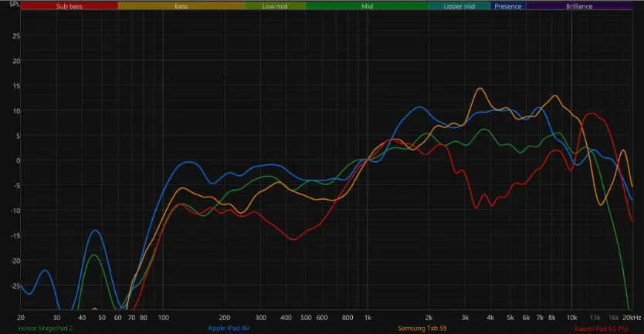Click the 20kHz frequency axis label
This screenshot has height=334, width=644.
click(631, 318)
